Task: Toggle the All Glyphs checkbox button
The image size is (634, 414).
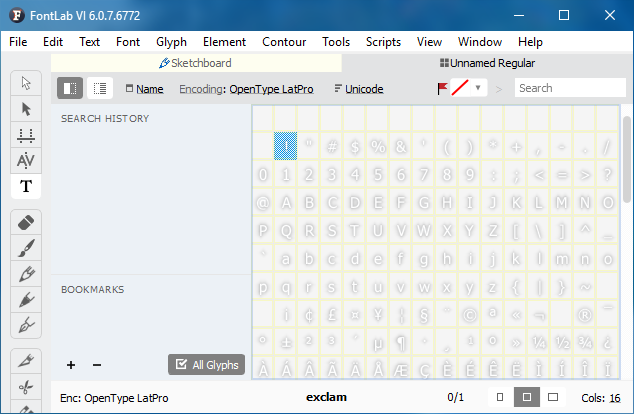Action: [x=206, y=365]
